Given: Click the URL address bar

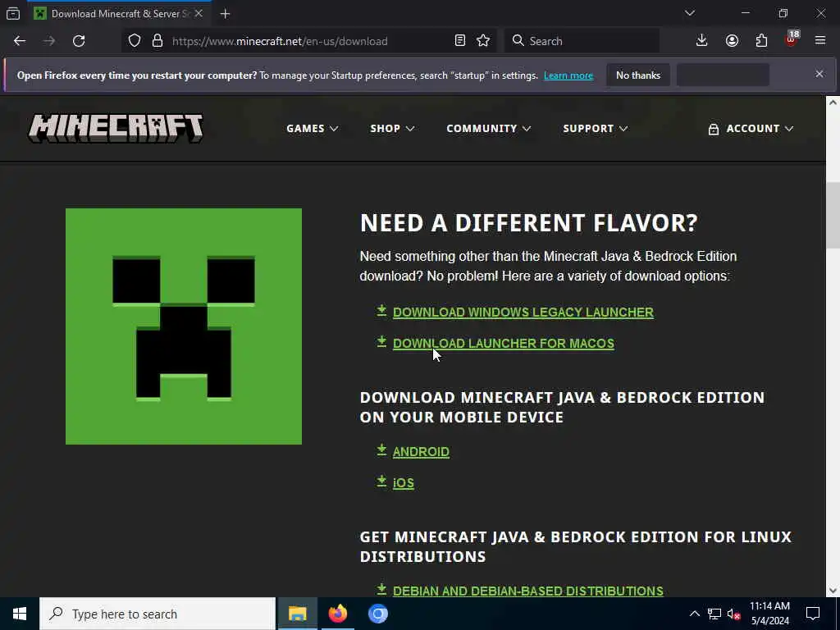Looking at the screenshot, I should [311, 41].
